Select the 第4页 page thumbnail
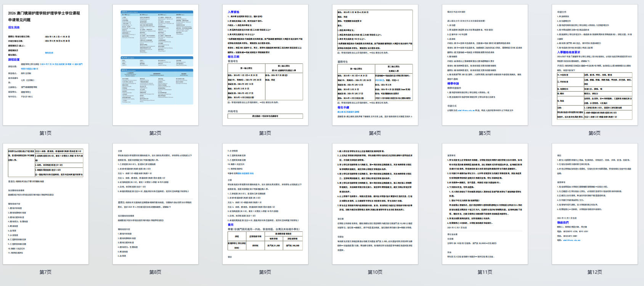 [375, 65]
